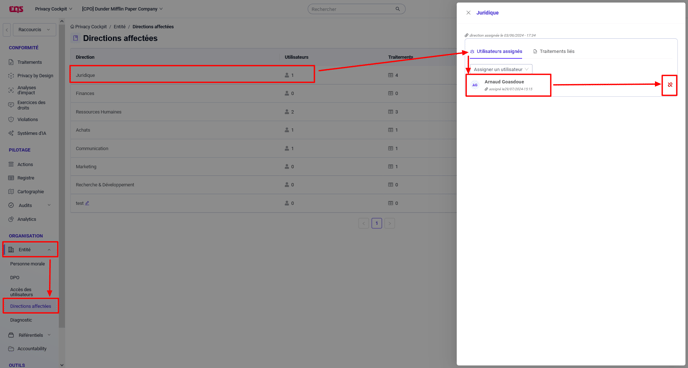Click page 1 in pagination
This screenshot has width=688, height=368.
[376, 223]
